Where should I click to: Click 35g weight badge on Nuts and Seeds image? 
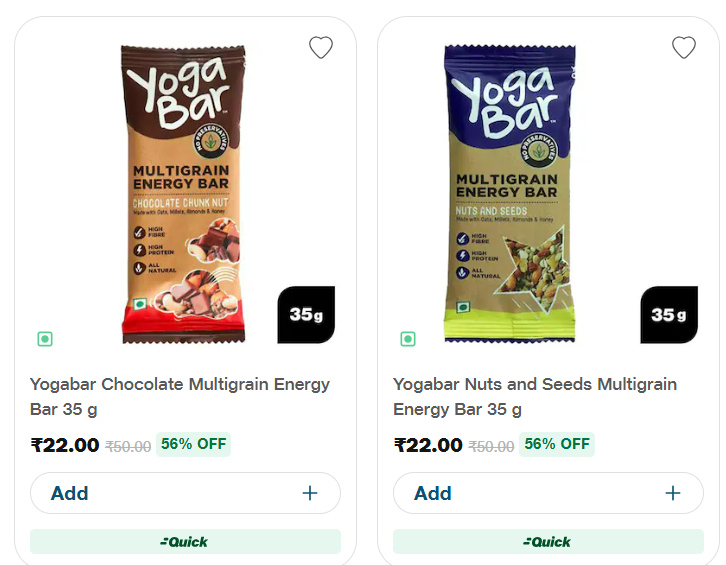tap(669, 315)
